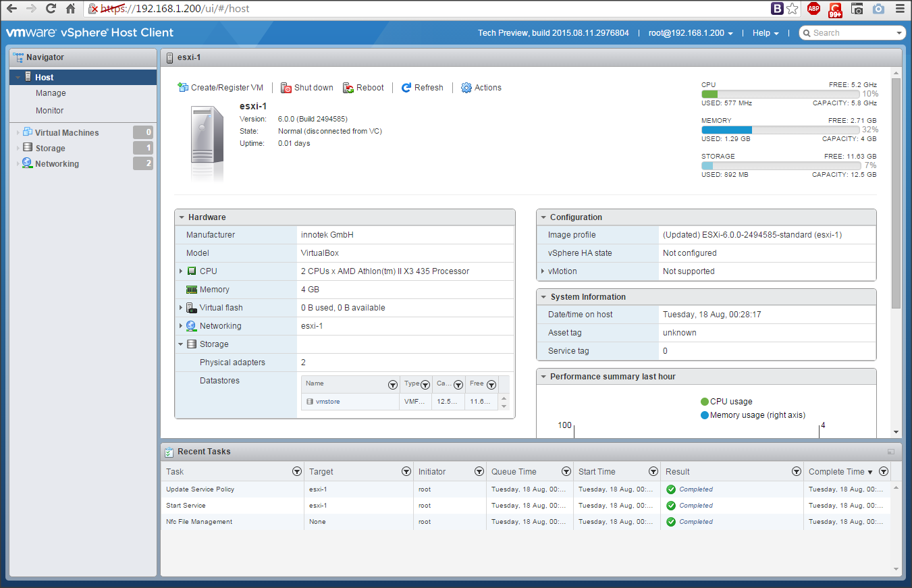
Task: Select the vmstore datastore row
Action: (328, 402)
